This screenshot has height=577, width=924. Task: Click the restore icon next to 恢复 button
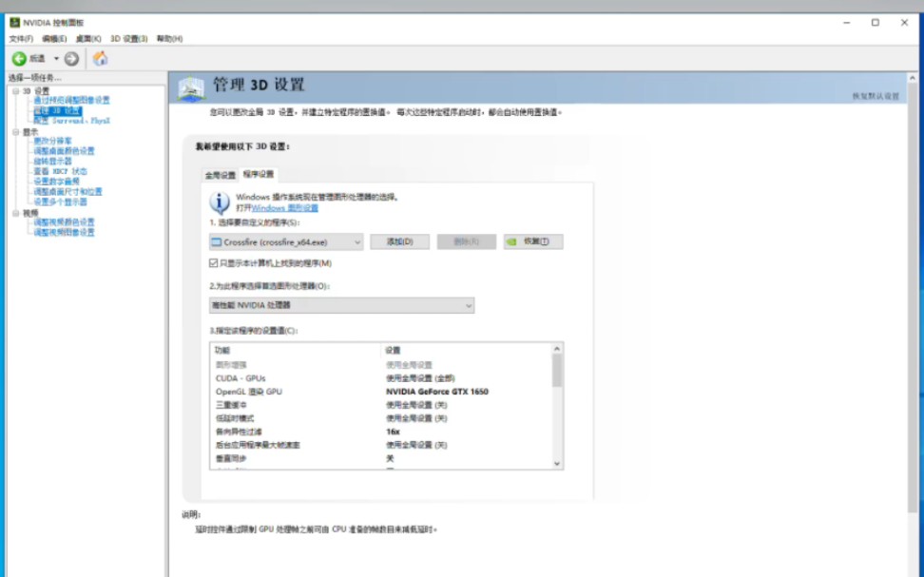click(x=513, y=240)
